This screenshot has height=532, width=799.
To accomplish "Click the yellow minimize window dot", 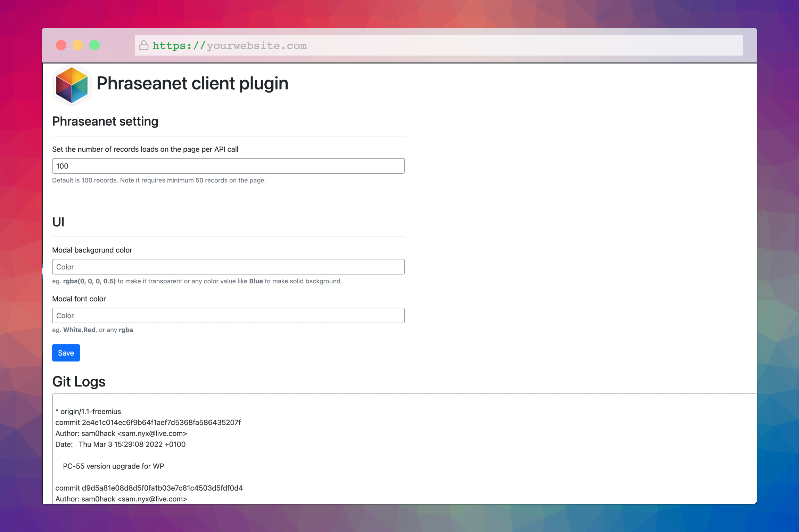I will 78,45.
